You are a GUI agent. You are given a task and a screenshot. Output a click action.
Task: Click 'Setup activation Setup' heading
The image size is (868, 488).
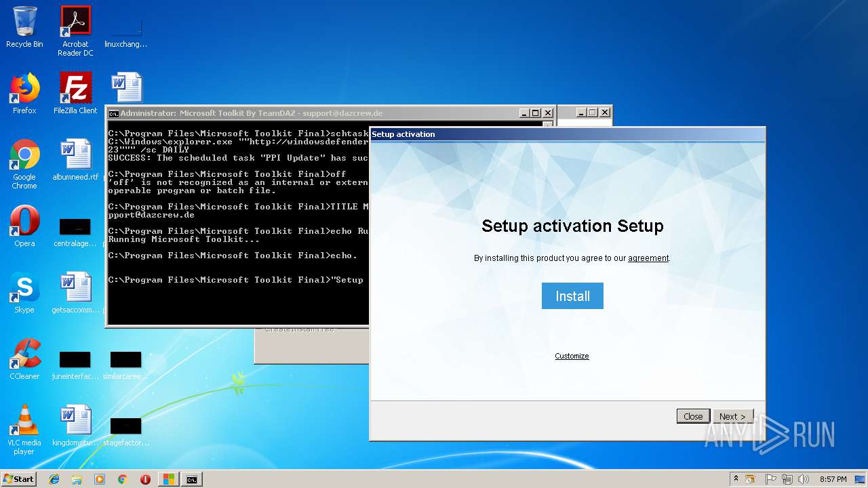pyautogui.click(x=572, y=226)
